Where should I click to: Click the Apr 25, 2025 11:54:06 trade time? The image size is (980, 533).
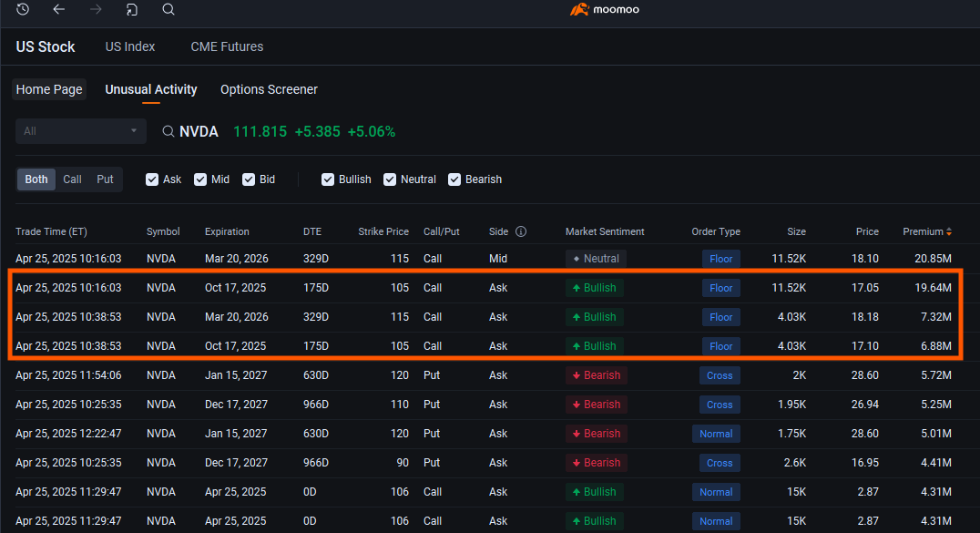[x=68, y=375]
